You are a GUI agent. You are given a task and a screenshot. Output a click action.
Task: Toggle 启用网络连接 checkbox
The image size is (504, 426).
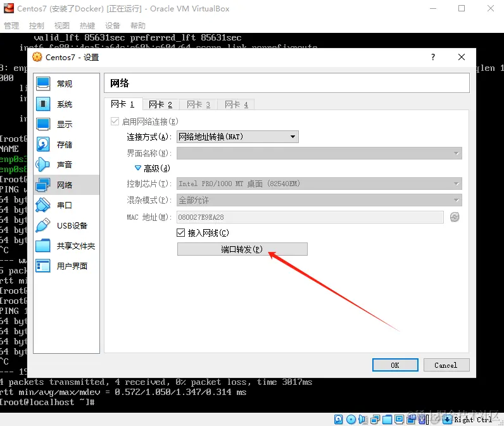(115, 122)
